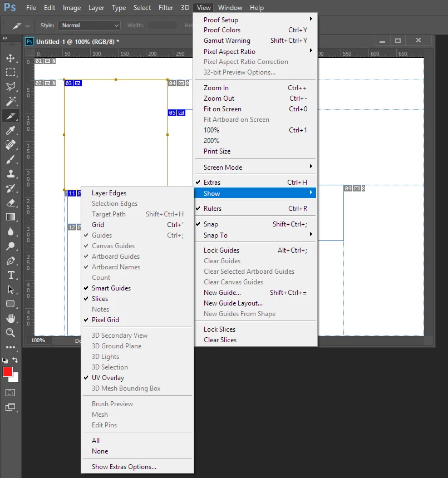Reset default foreground and background colors
Image resolution: width=448 pixels, height=478 pixels.
pos(5,361)
